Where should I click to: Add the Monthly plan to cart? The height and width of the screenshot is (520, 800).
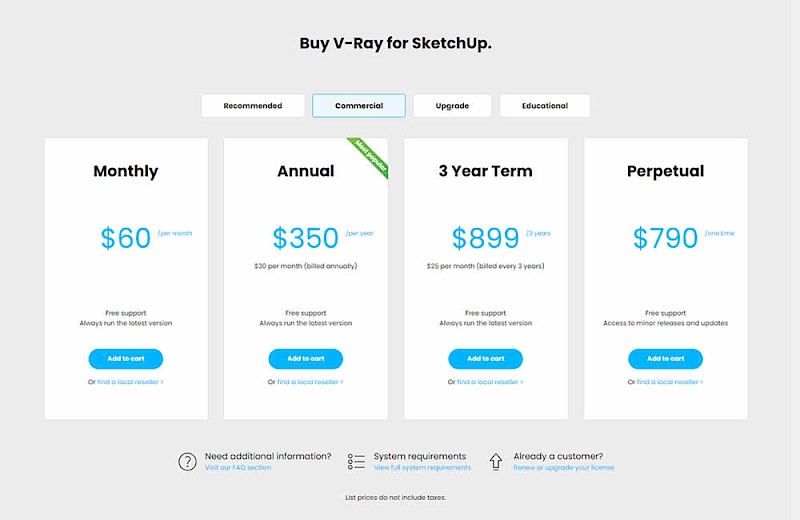pyautogui.click(x=125, y=358)
